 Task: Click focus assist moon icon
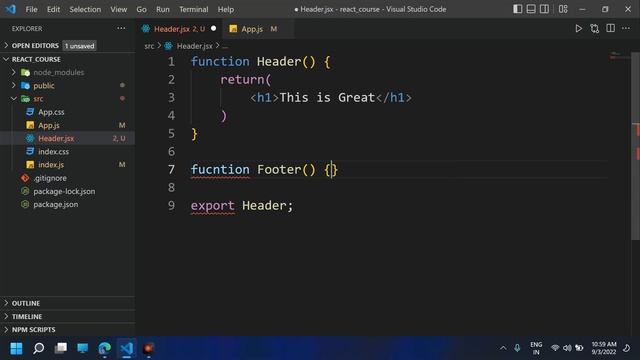627,348
